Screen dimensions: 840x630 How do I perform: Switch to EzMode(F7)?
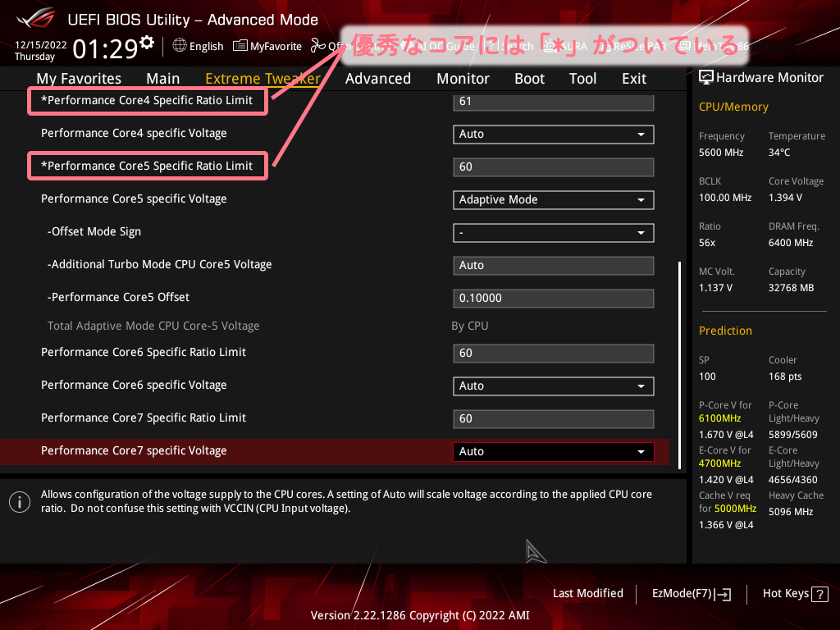(691, 594)
